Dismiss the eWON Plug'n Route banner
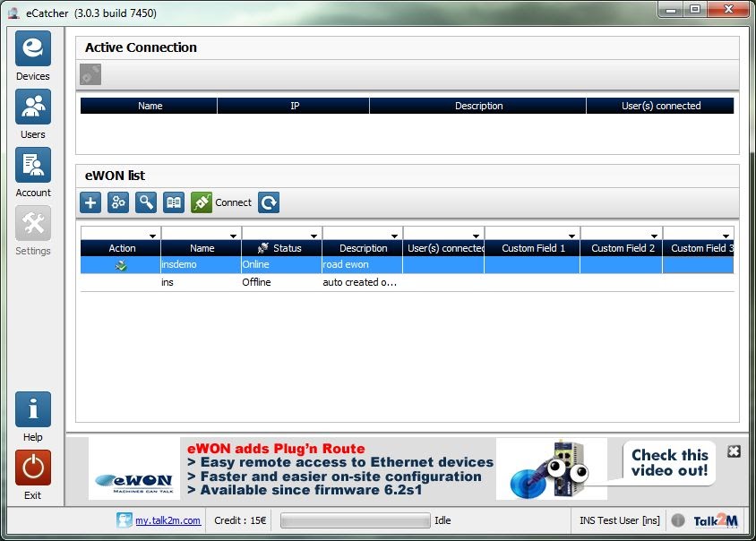Viewport: 756px width, 541px height. coord(735,451)
